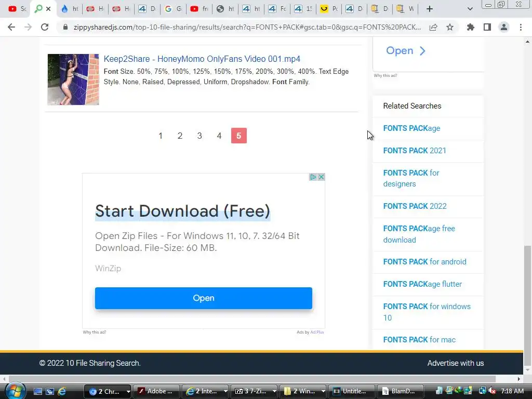Screen dimensions: 532x399
Task: Open the tab search dropdown arrow
Action: [470, 9]
